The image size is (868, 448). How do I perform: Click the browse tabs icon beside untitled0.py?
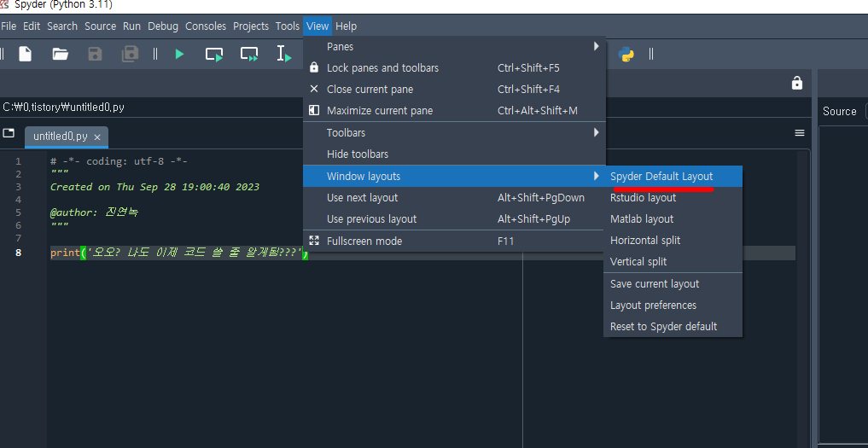pyautogui.click(x=9, y=133)
